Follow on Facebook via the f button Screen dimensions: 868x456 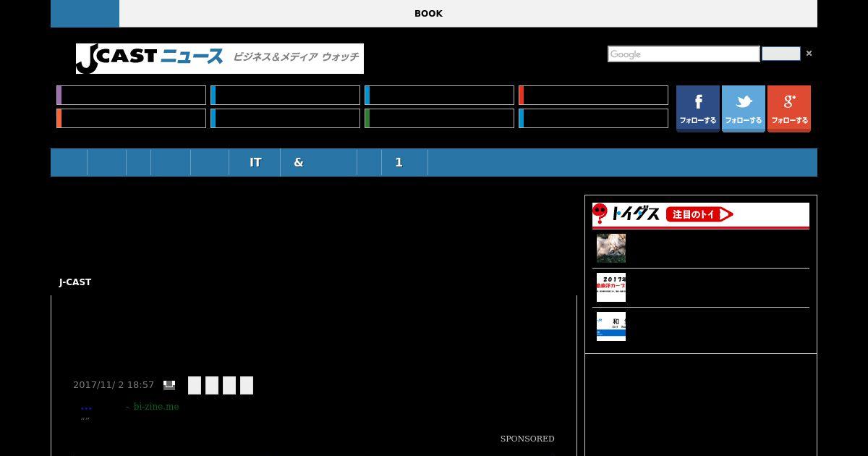pos(698,109)
